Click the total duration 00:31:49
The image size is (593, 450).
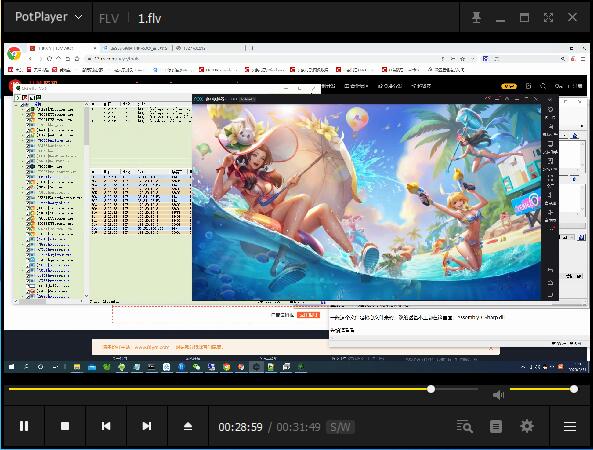click(x=298, y=427)
